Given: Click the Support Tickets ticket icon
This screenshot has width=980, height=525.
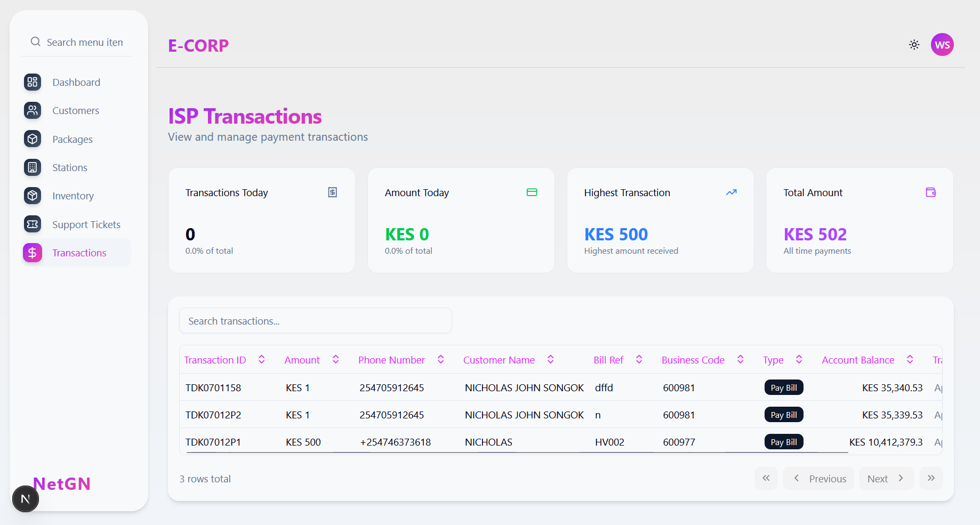Looking at the screenshot, I should pyautogui.click(x=33, y=224).
